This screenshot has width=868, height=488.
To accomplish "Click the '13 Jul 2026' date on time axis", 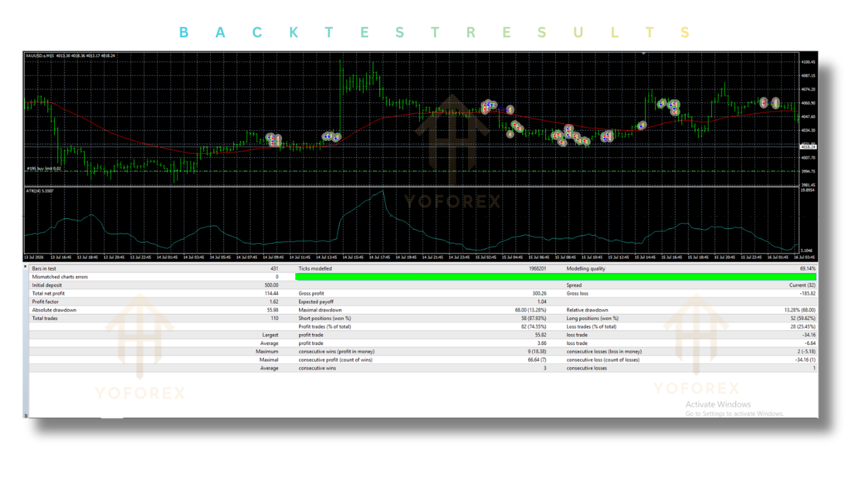I will [34, 258].
